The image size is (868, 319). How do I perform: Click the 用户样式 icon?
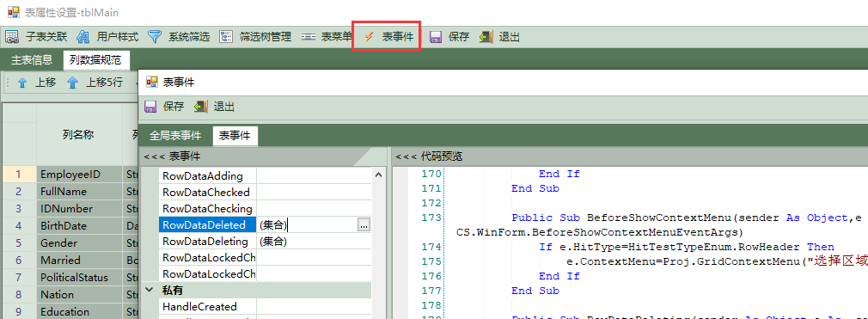[83, 37]
